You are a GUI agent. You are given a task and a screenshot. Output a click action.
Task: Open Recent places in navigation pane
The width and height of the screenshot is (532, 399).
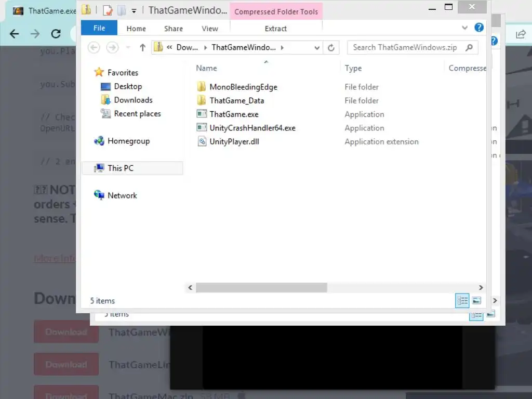pos(137,114)
